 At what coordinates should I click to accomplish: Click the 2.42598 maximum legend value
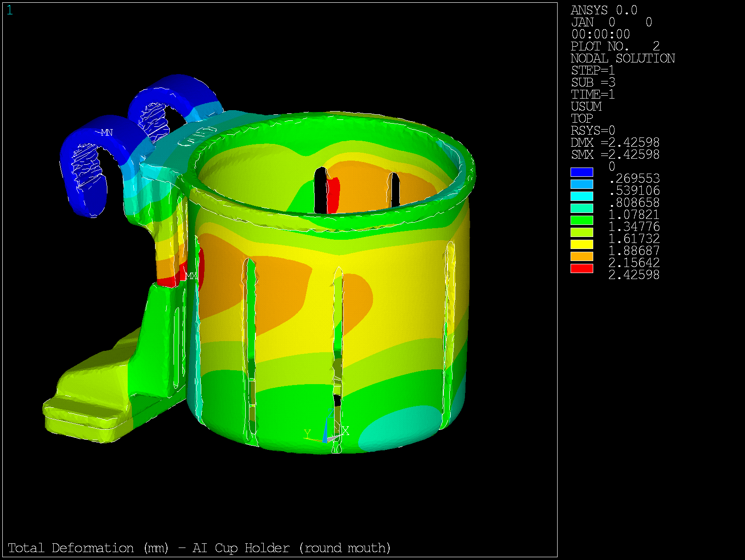point(633,275)
